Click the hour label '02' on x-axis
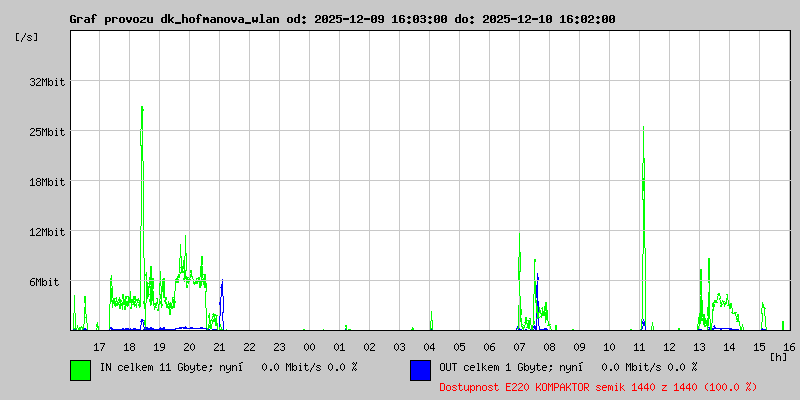Screen dimensions: 800x400 point(369,347)
